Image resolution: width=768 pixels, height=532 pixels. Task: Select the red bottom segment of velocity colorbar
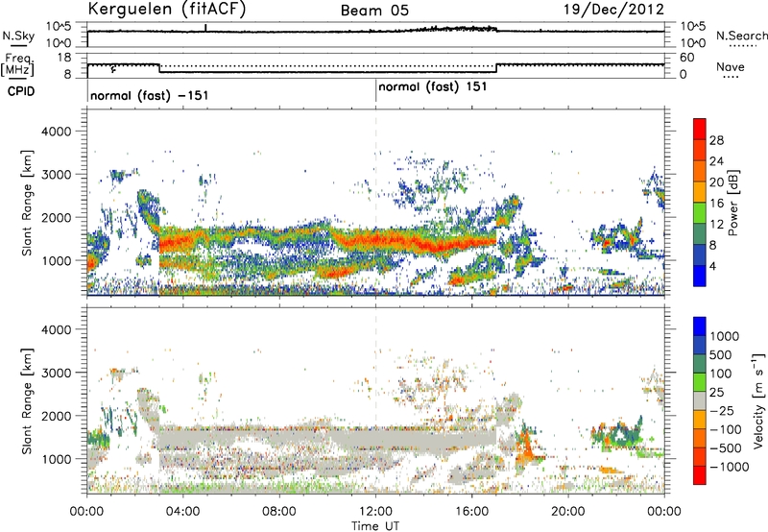tap(700, 475)
